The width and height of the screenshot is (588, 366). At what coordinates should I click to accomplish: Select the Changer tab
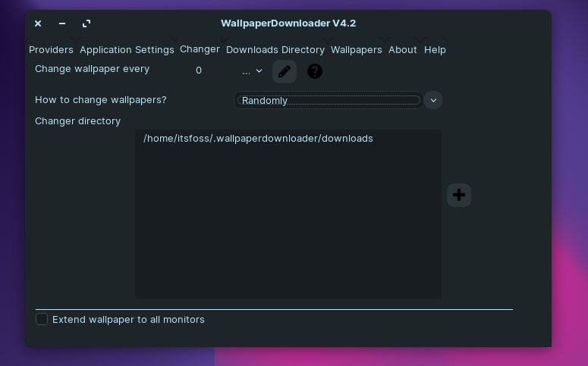[x=200, y=49]
